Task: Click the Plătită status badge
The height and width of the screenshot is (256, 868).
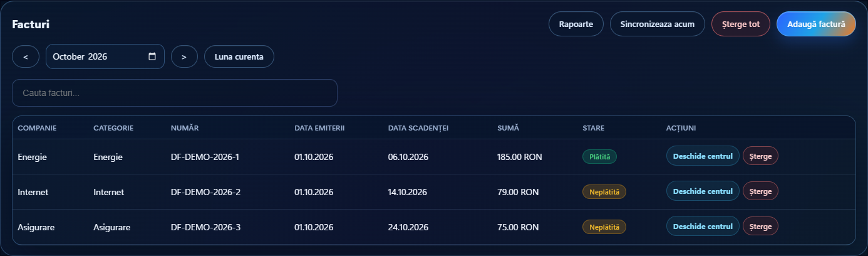Action: coord(599,157)
